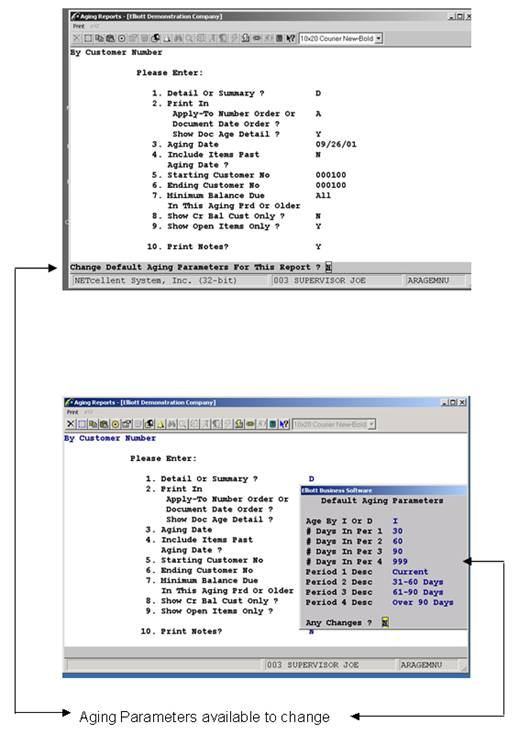Screen dimensions: 519x734
Task: Open the 10x20 Courier New-Bold font dropdown in upper window
Action: [379, 38]
